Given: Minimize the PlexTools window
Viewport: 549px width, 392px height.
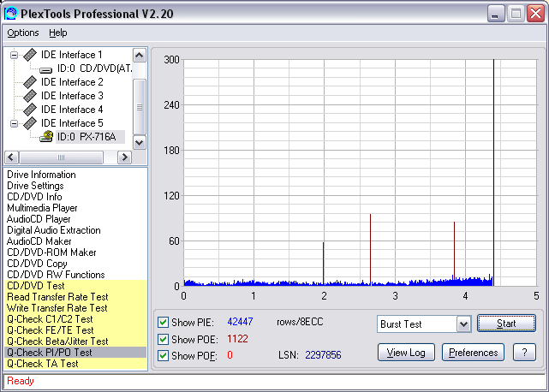Looking at the screenshot, I should coord(496,14).
